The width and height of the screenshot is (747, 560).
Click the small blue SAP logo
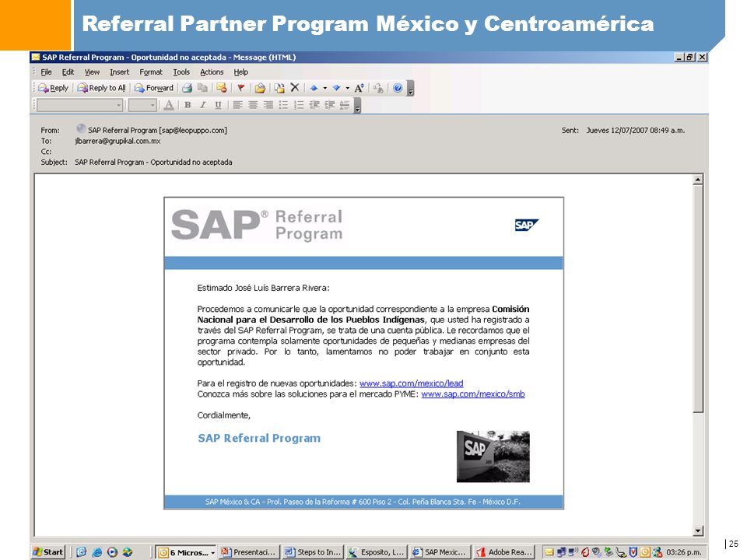(527, 225)
